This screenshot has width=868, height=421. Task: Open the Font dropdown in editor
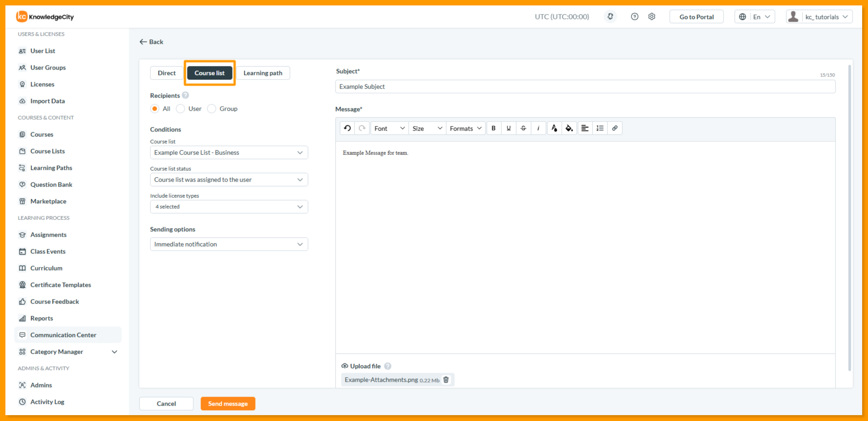pos(389,128)
